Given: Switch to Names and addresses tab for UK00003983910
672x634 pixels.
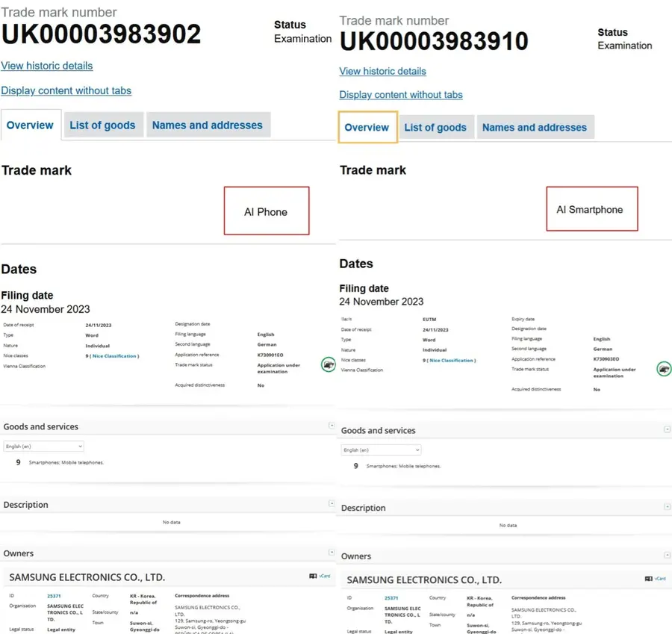Looking at the screenshot, I should click(534, 128).
